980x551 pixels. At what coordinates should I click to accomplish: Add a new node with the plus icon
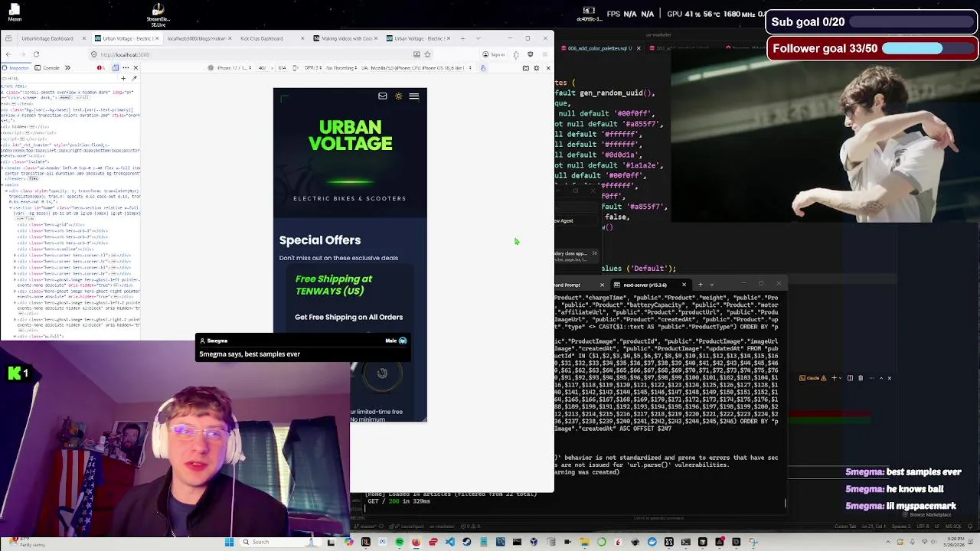tap(123, 78)
